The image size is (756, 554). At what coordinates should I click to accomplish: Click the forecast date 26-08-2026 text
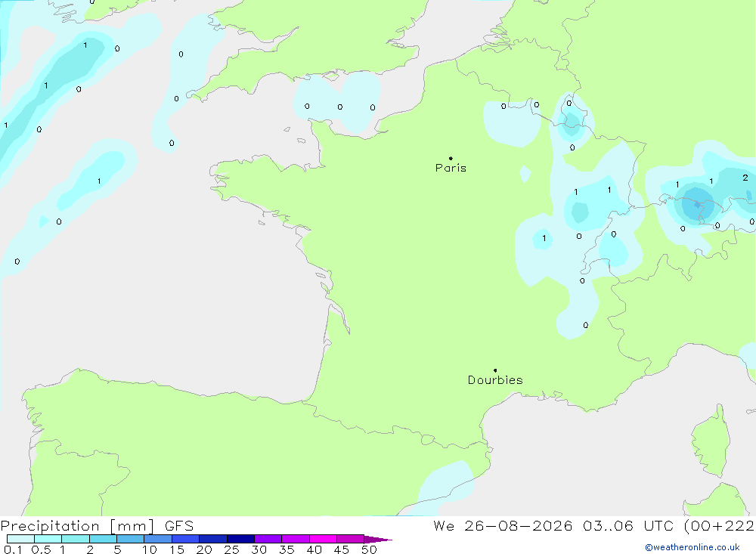click(x=519, y=525)
